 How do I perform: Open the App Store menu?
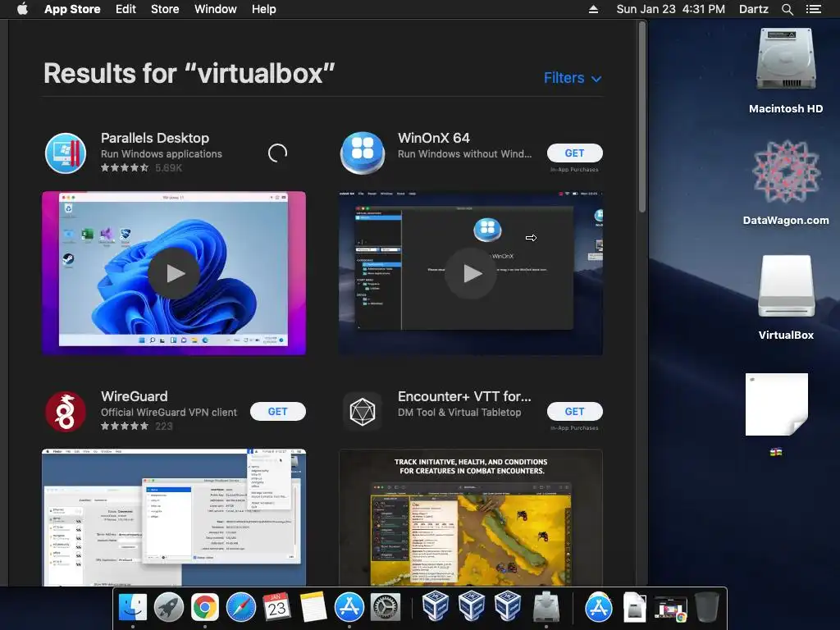pyautogui.click(x=72, y=9)
